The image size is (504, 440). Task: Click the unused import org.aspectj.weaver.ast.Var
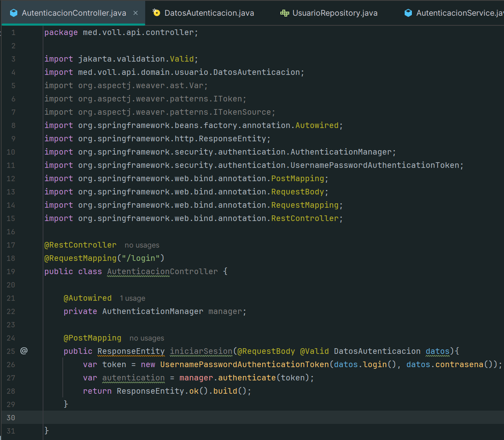pos(126,85)
